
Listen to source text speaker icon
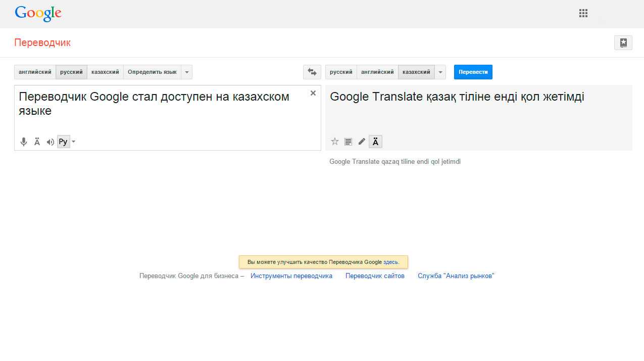coord(50,142)
